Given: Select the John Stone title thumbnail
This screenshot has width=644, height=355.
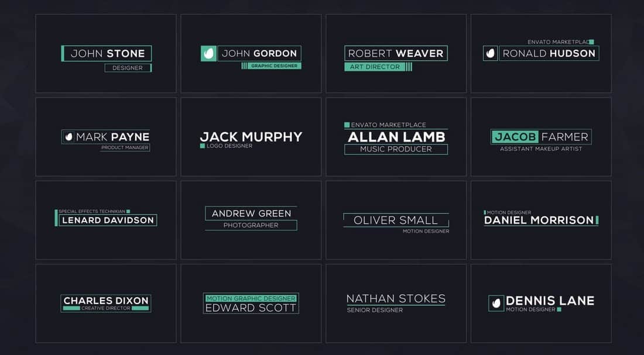Looking at the screenshot, I should coord(106,54).
